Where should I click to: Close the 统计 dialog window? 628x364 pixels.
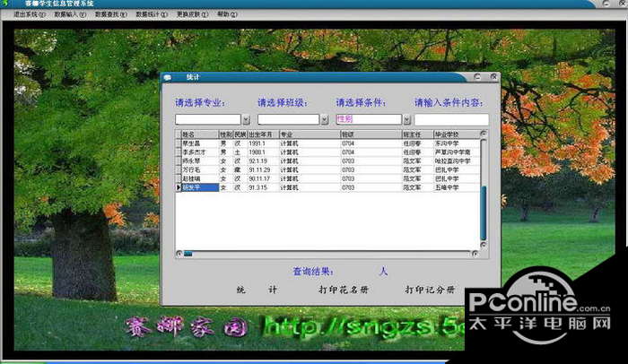pos(493,76)
